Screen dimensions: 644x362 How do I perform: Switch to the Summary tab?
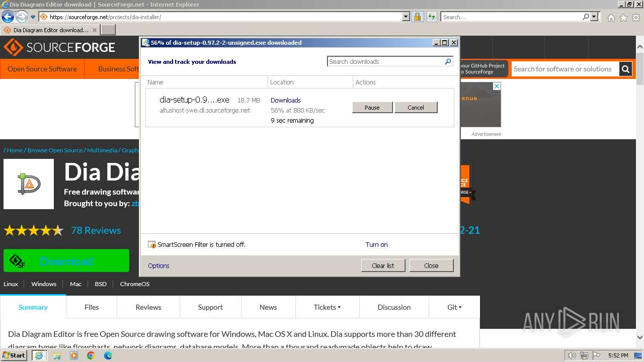point(33,307)
